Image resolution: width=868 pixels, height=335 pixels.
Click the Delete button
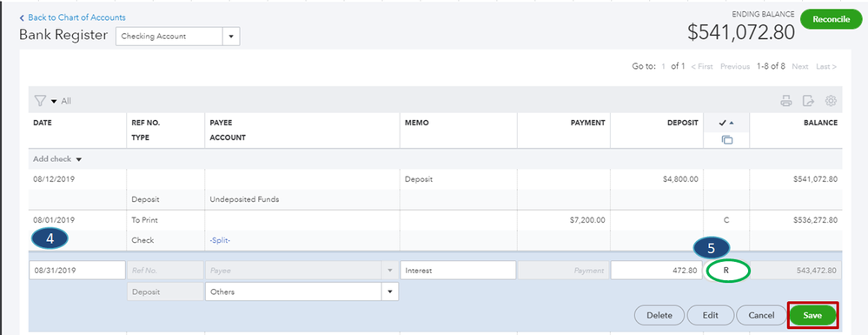(x=659, y=315)
